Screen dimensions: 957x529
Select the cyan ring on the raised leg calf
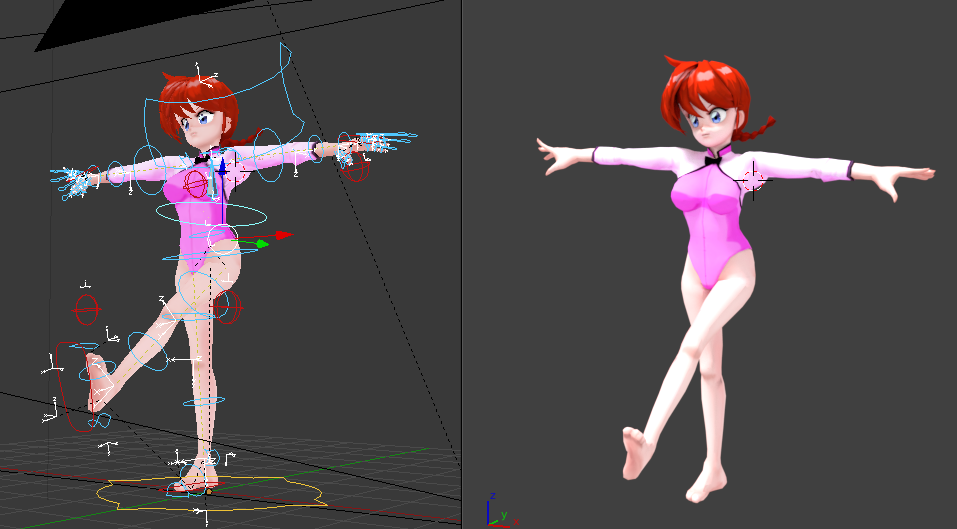coord(148,351)
